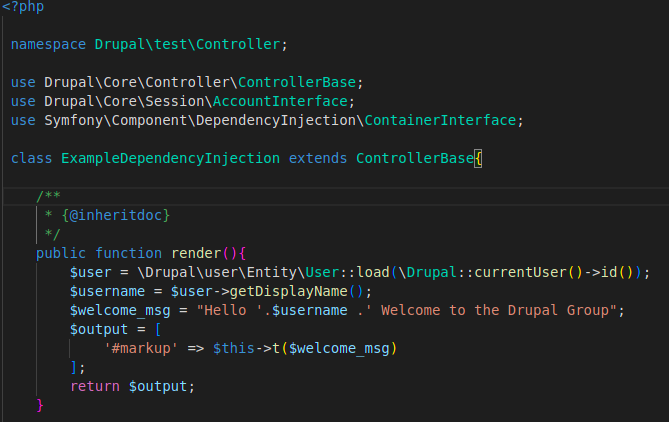Click the ExampleDependencyInjection class name

pyautogui.click(x=170, y=158)
